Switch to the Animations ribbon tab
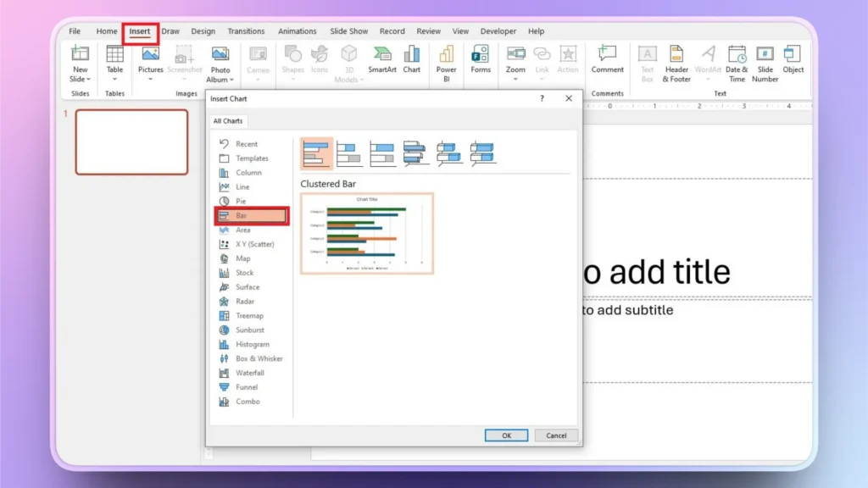Viewport: 868px width, 488px height. coord(297,30)
